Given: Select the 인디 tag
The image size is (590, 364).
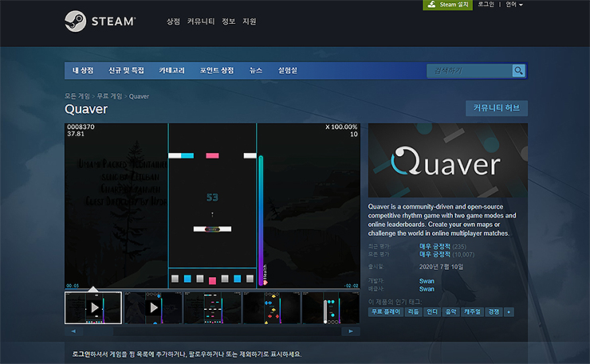Looking at the screenshot, I should click(432, 311).
